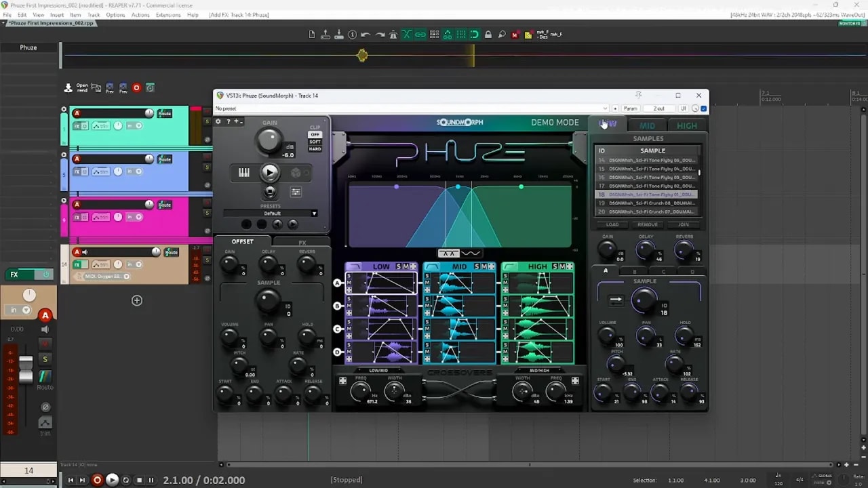Click the MID/HIGH crossover dice icon
Screen dimensions: 868x488
575,381
